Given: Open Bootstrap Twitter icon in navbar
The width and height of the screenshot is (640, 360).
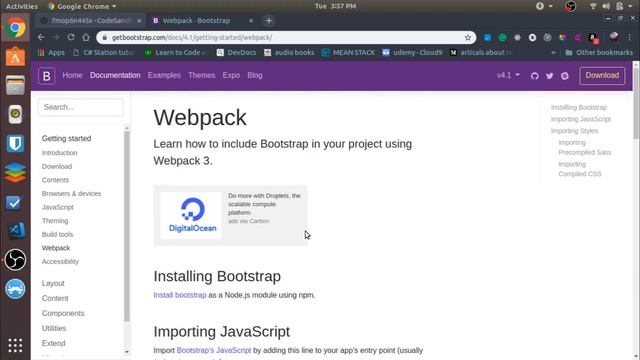Looking at the screenshot, I should click(549, 76).
